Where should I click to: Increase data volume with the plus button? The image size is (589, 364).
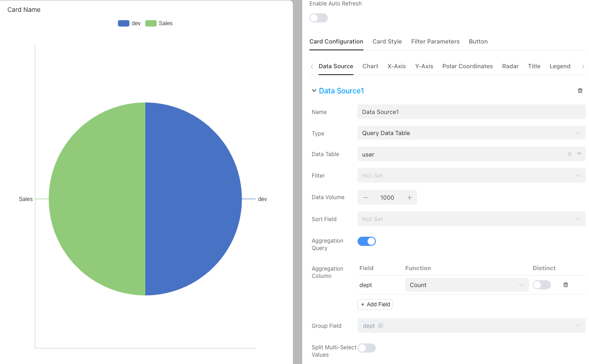click(409, 197)
